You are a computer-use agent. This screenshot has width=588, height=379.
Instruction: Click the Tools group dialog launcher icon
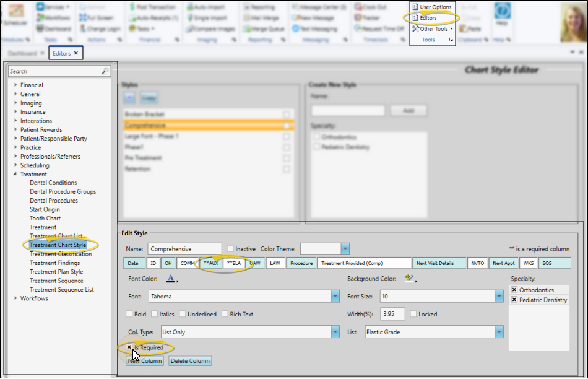[451, 40]
